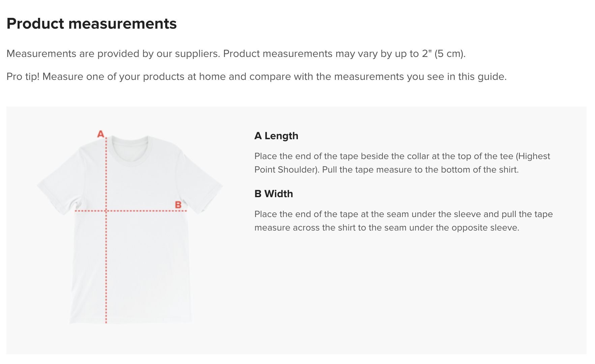Click the words "Pro tip!"

click(x=23, y=77)
